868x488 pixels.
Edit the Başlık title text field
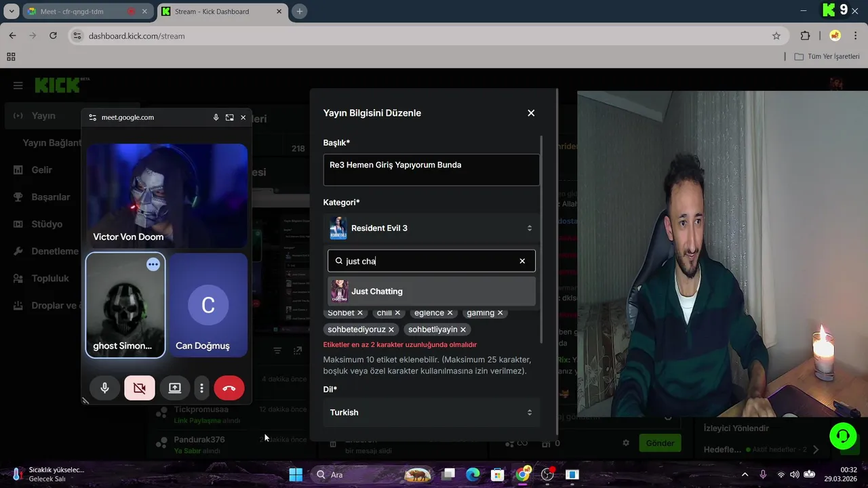tap(431, 169)
